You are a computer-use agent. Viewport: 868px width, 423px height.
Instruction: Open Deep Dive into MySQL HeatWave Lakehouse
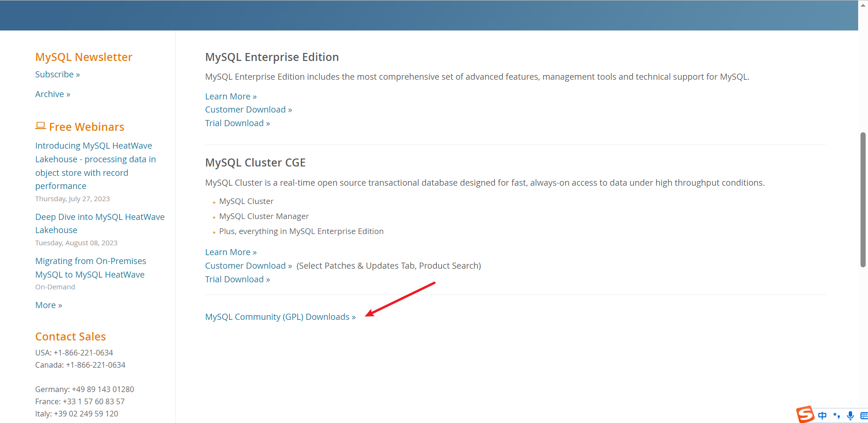click(x=100, y=224)
